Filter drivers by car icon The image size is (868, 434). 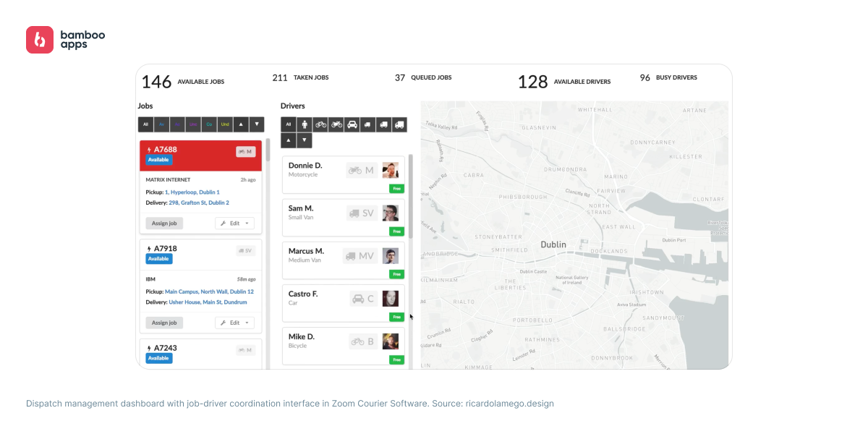(352, 124)
